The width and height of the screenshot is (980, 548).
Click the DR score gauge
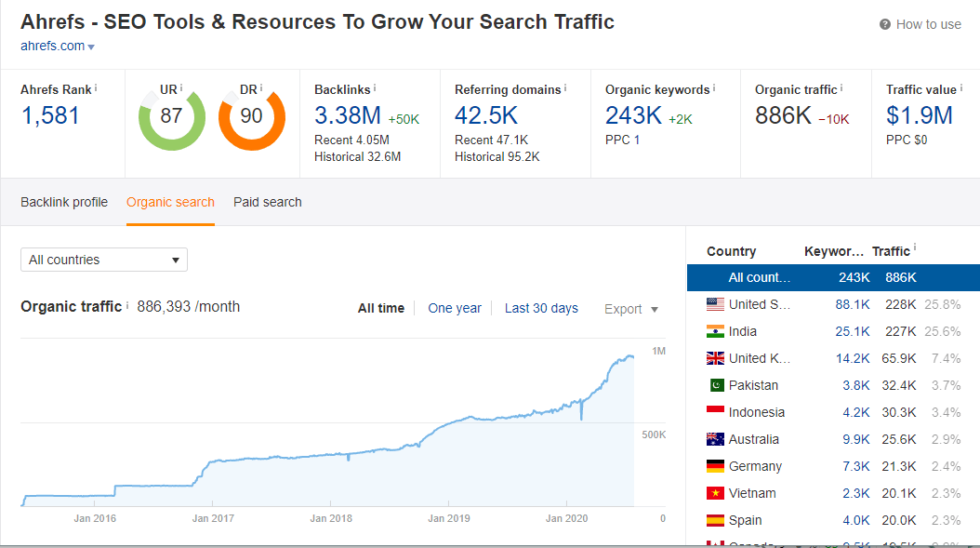pyautogui.click(x=251, y=119)
